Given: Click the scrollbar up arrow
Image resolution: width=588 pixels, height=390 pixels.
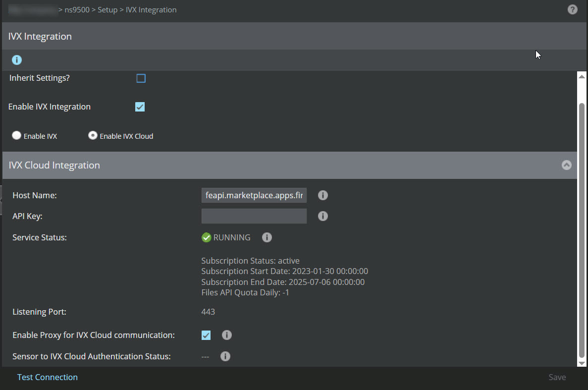Looking at the screenshot, I should (x=582, y=76).
